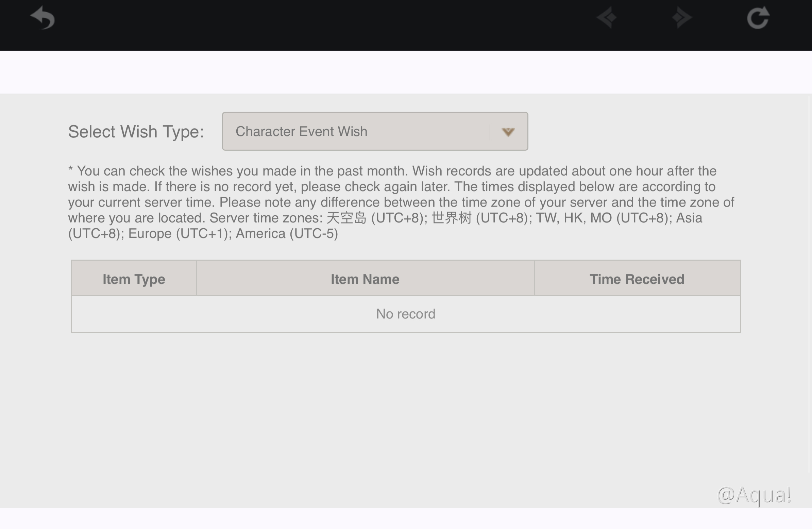Click the 天空岛 server name in notice
Viewport: 812px width, 529px height.
pyautogui.click(x=346, y=218)
